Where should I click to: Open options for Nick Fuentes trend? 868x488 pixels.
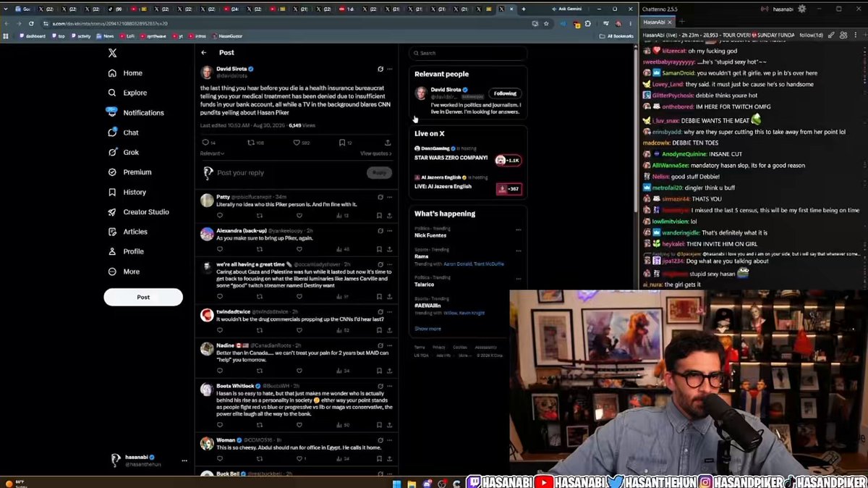pyautogui.click(x=518, y=230)
